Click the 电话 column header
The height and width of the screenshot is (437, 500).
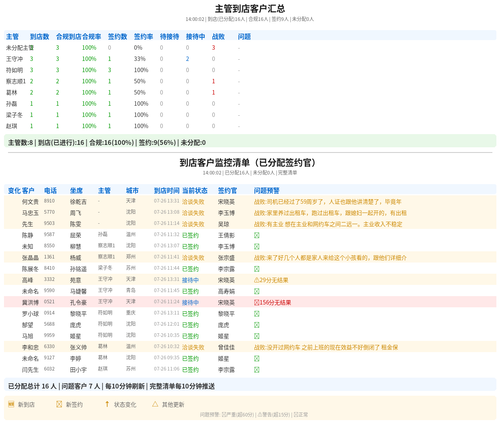[x=50, y=191]
